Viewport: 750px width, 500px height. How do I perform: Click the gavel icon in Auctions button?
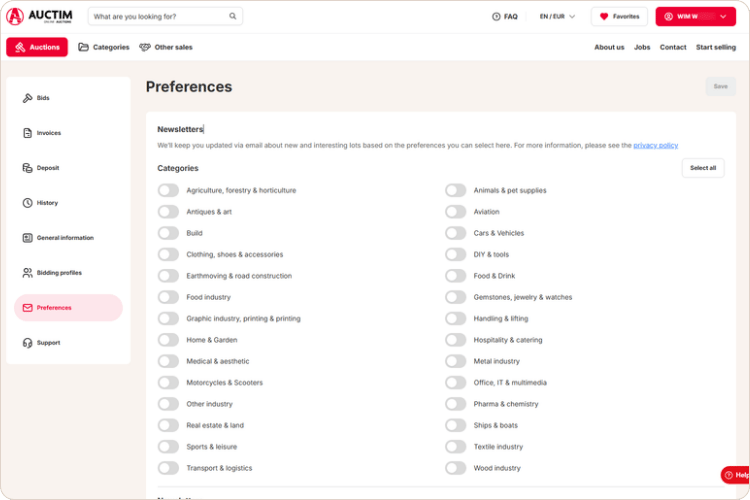[20, 47]
